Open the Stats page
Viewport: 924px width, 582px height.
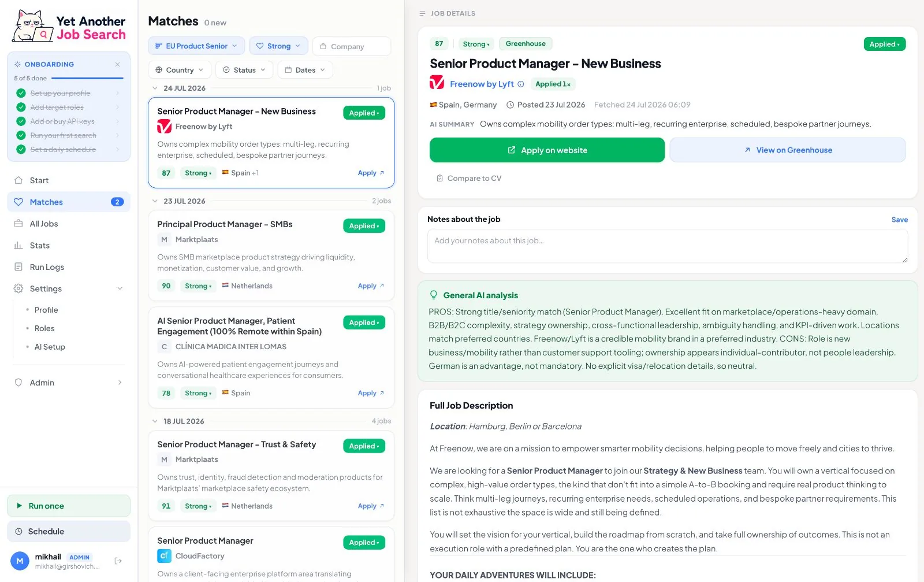coord(68,245)
